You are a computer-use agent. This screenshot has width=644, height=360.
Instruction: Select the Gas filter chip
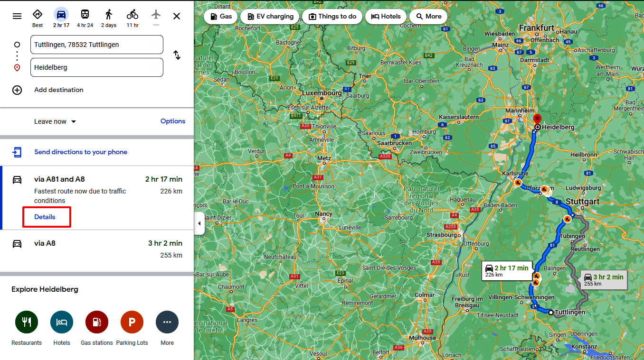(221, 16)
